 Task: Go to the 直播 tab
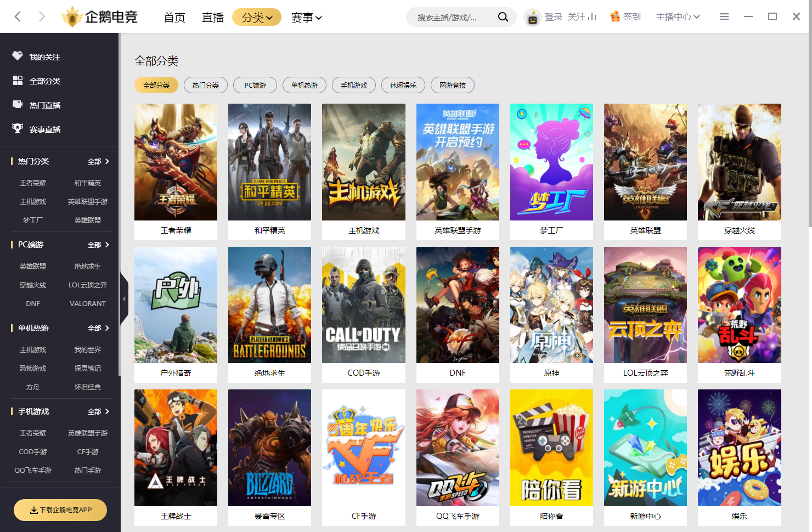tap(213, 18)
